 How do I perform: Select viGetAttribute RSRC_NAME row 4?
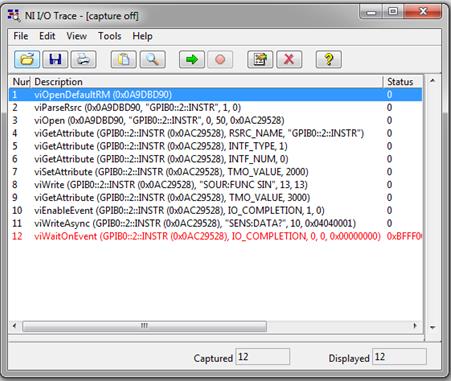coord(216,133)
